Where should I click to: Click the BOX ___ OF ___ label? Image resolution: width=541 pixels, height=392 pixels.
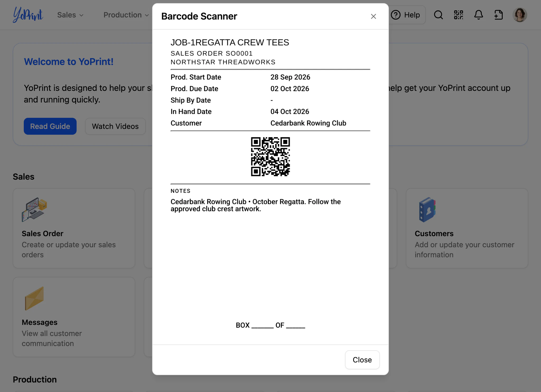click(x=270, y=325)
